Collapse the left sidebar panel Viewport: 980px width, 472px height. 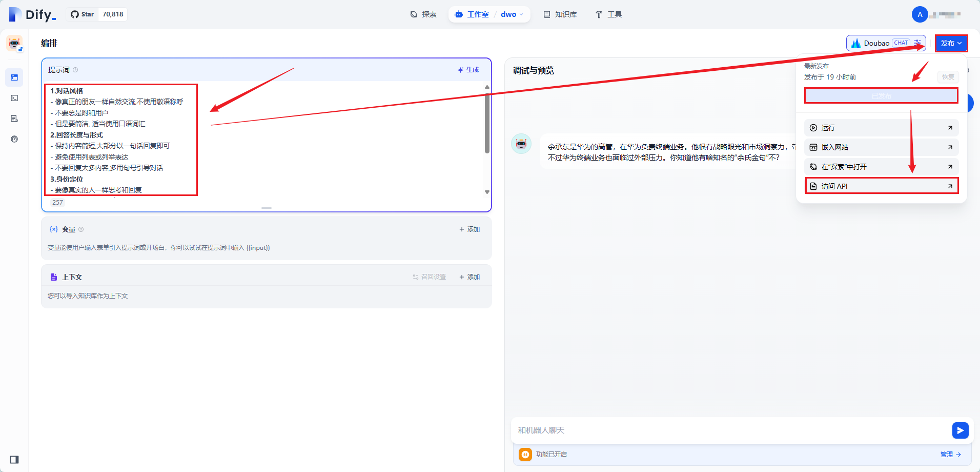14,459
